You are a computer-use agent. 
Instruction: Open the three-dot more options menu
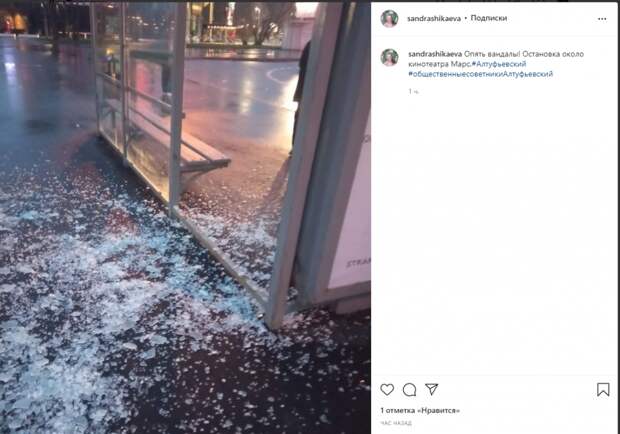(602, 19)
